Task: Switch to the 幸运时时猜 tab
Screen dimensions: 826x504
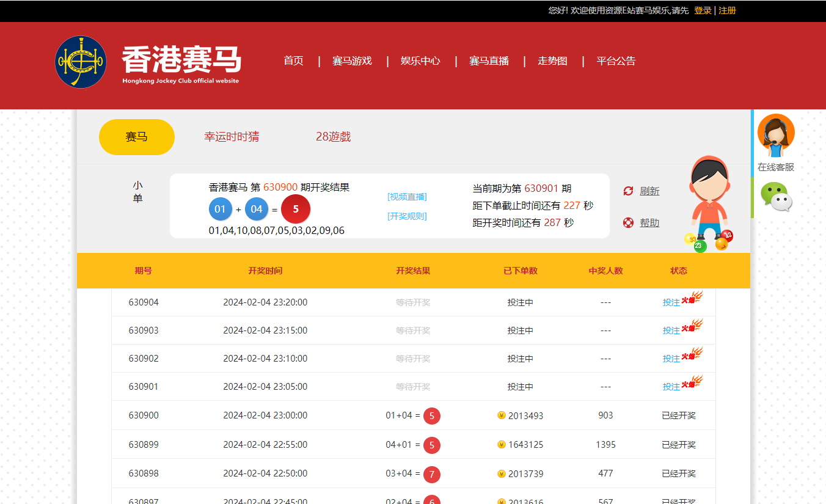Action: (x=232, y=136)
